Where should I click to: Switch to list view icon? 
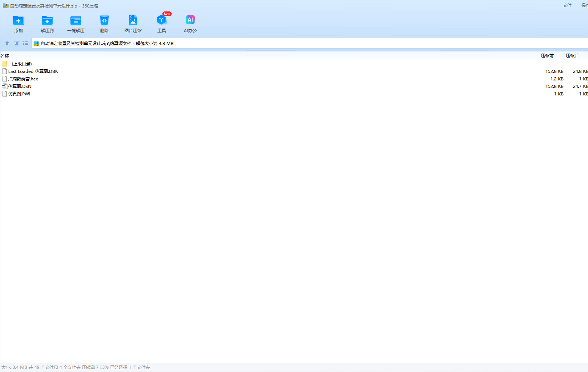[26, 43]
